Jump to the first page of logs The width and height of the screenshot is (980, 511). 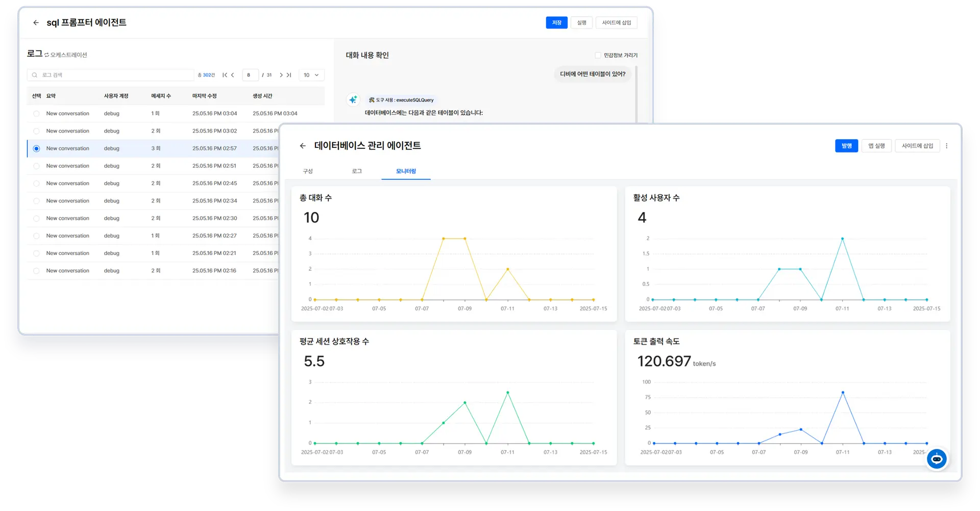[225, 75]
